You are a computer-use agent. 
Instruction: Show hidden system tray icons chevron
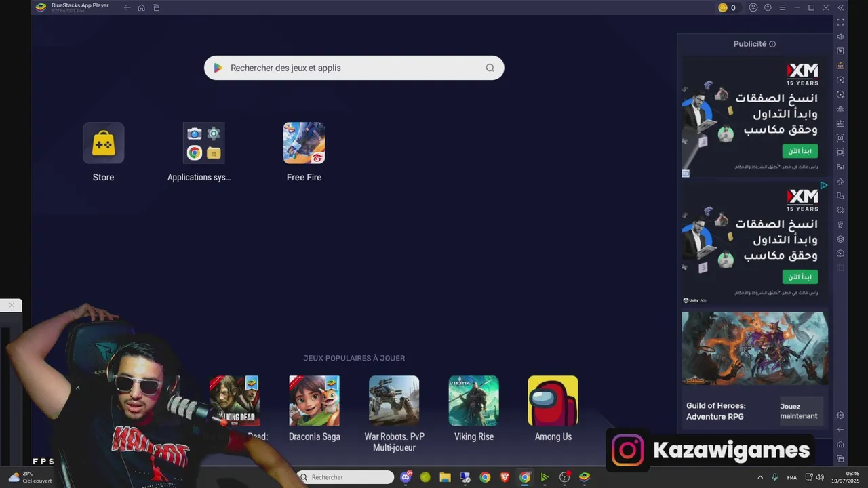coord(759,477)
